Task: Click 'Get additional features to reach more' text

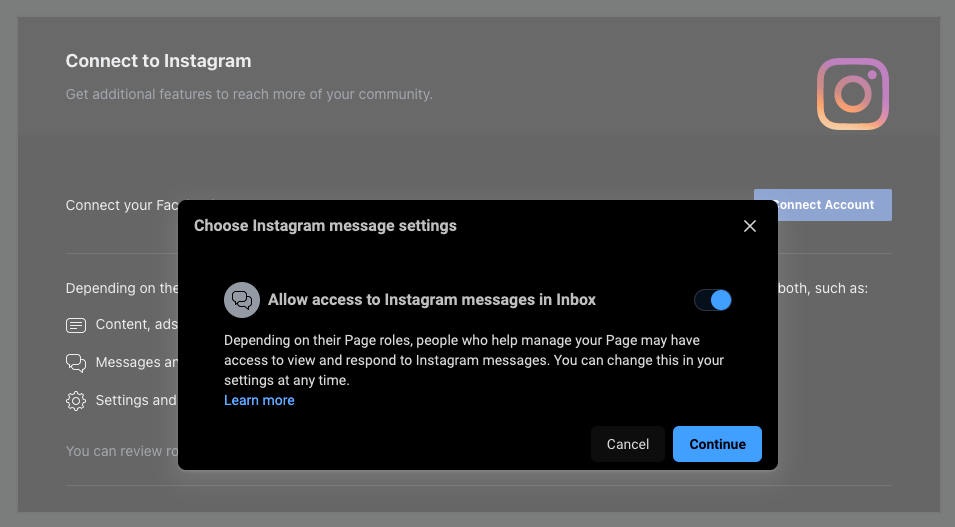Action: (249, 94)
